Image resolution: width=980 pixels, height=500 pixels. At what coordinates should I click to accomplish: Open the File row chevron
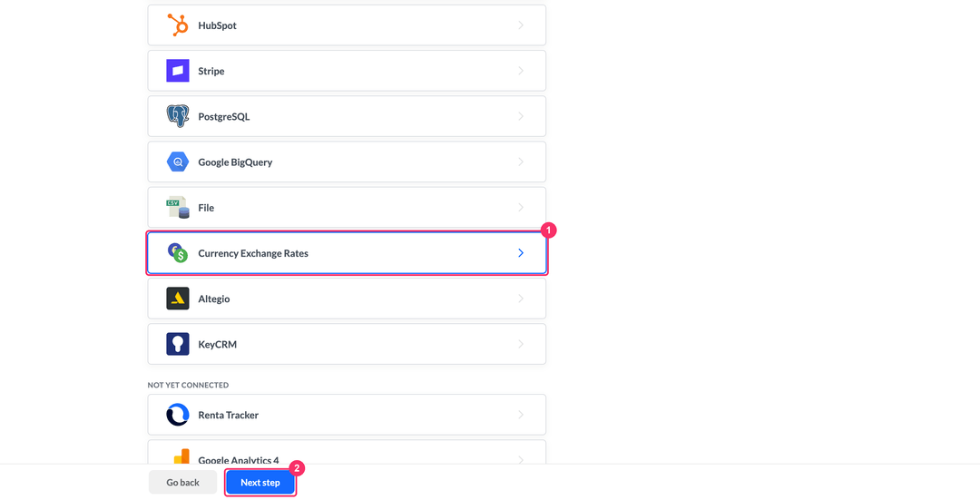click(x=521, y=208)
